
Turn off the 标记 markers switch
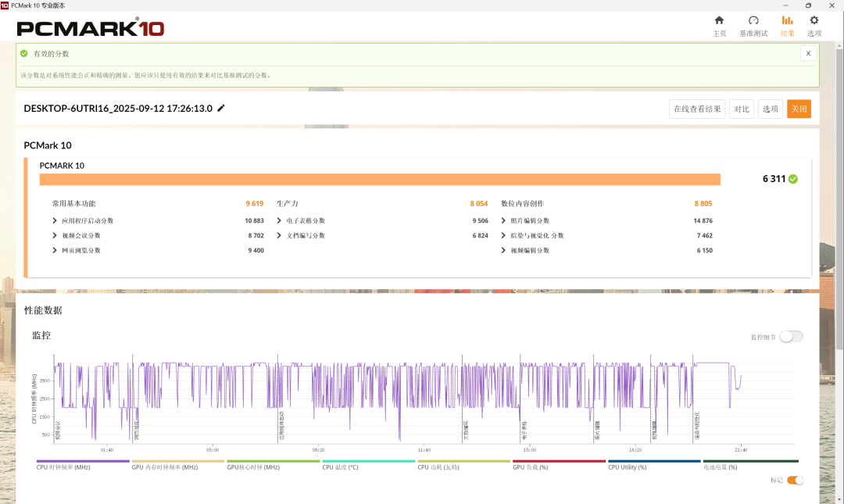point(795,480)
